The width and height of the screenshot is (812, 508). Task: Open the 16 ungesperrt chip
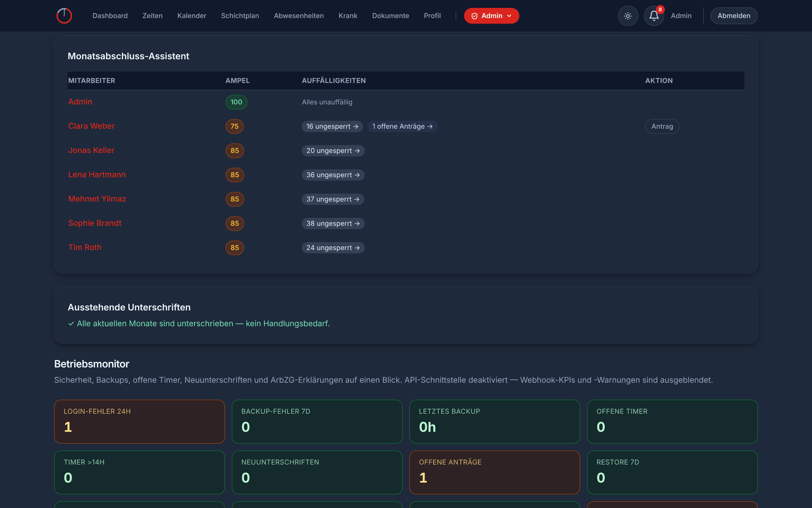(332, 126)
